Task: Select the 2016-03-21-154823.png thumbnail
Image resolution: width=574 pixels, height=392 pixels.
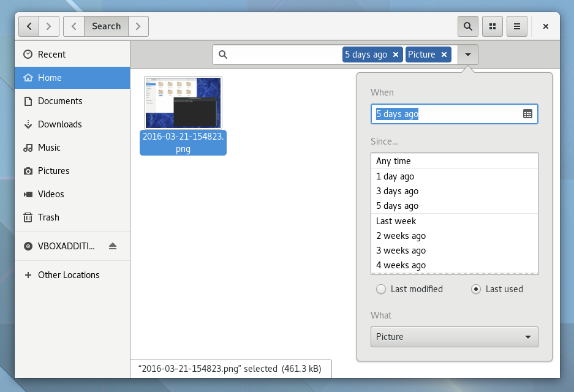Action: point(183,102)
